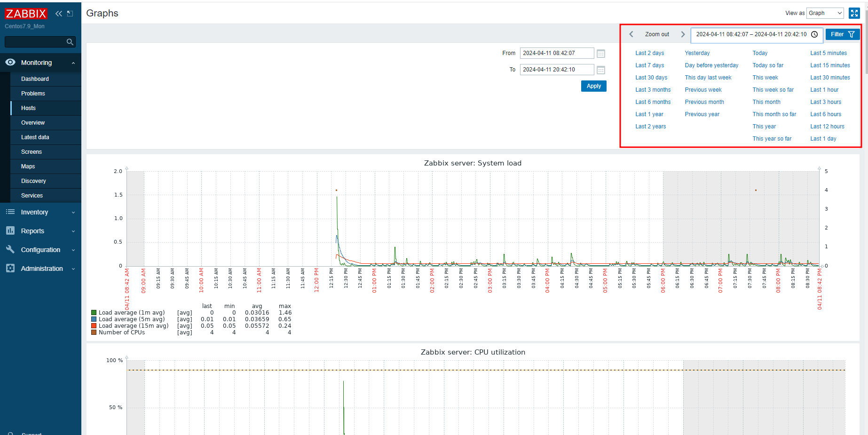Select Last 1 day time range
Image resolution: width=868 pixels, height=435 pixels.
pos(823,139)
